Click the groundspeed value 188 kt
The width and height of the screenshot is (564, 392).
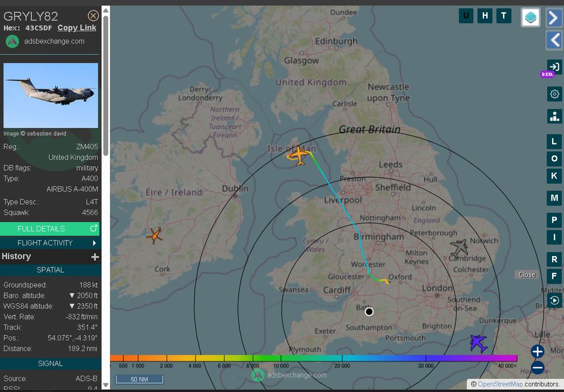click(x=89, y=285)
